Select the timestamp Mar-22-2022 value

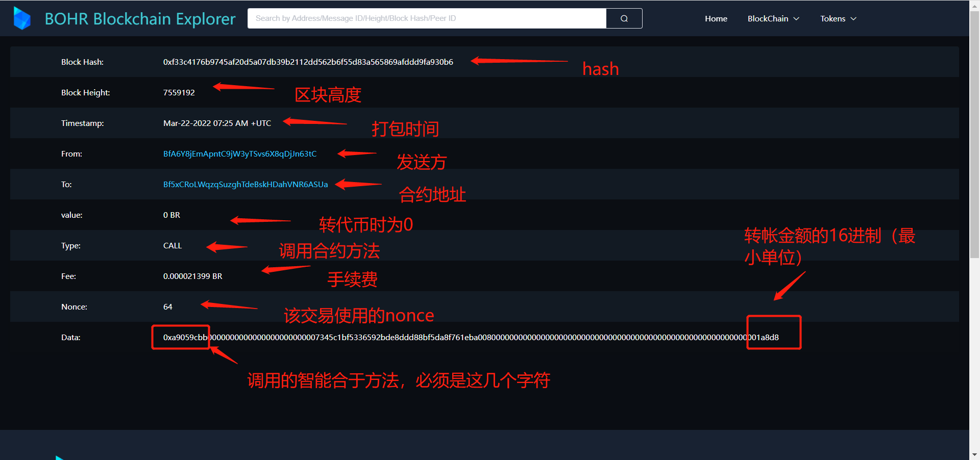[217, 123]
